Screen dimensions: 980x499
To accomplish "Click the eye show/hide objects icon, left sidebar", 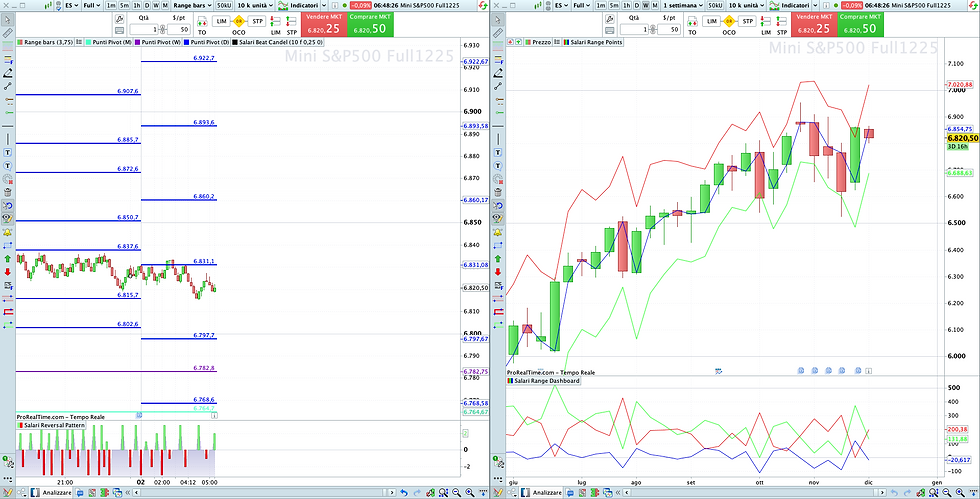I will [8, 218].
